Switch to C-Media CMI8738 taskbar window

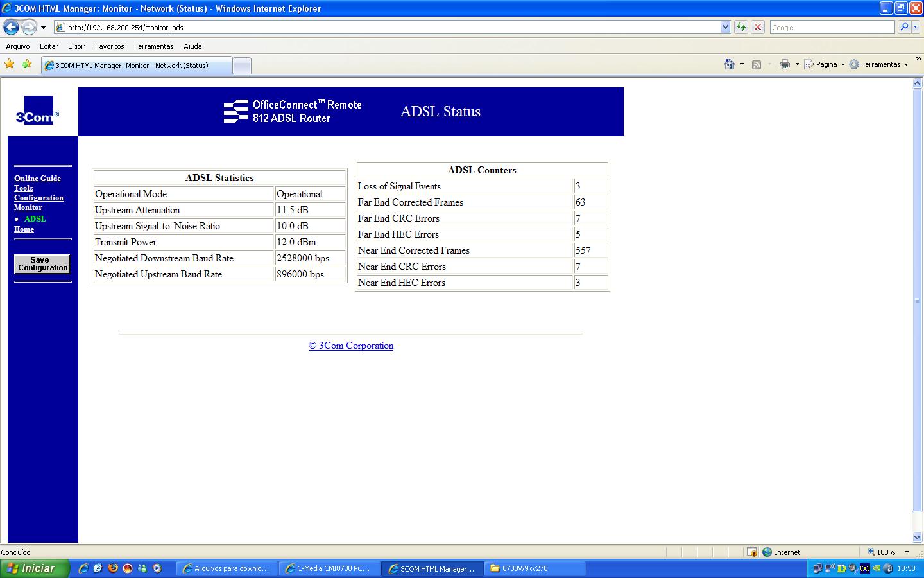tap(329, 568)
